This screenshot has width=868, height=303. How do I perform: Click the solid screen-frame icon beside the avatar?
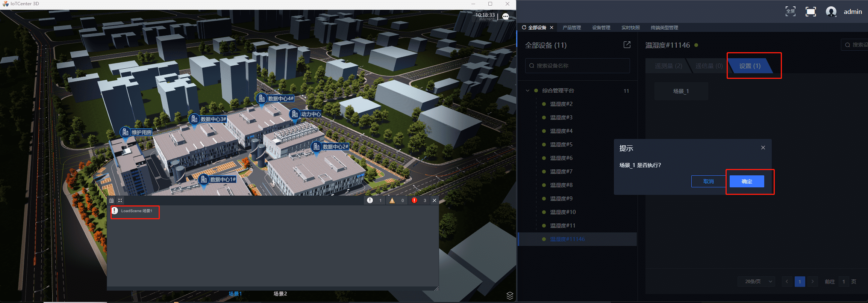click(x=811, y=12)
